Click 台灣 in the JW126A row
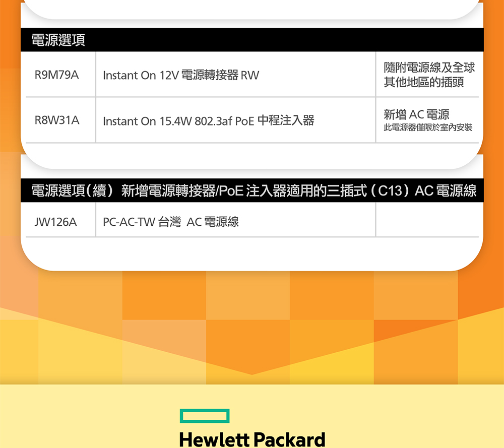Image resolution: width=504 pixels, height=448 pixels. tap(169, 221)
